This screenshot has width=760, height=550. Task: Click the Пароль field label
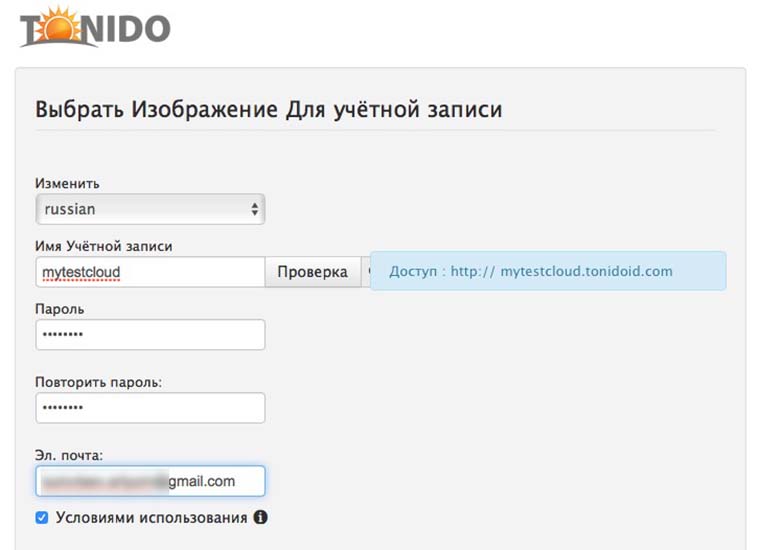[x=59, y=309]
